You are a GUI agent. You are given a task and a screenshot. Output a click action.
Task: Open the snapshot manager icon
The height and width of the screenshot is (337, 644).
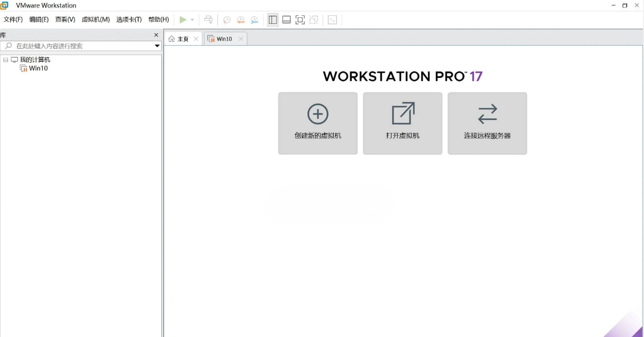[254, 20]
